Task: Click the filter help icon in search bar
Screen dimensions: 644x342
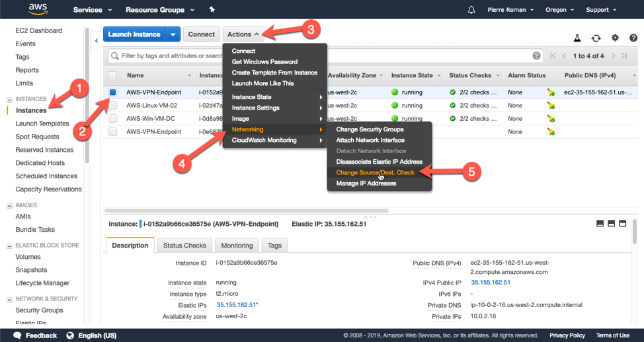Action: pyautogui.click(x=536, y=55)
